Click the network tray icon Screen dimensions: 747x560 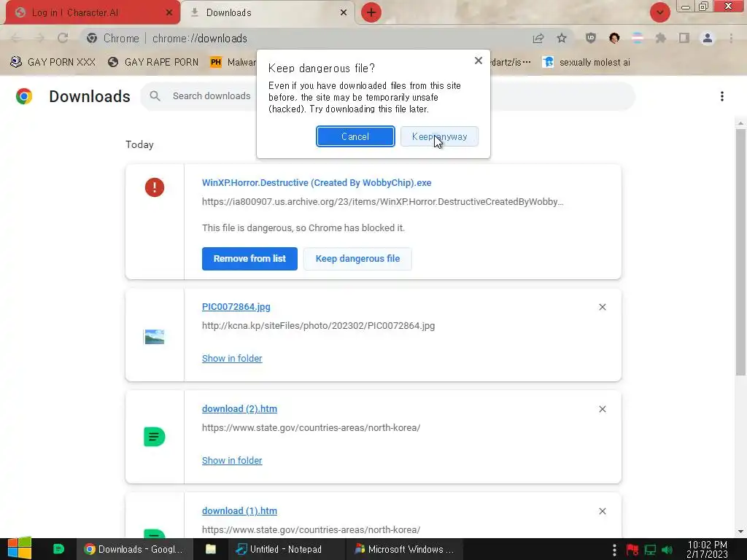pos(650,550)
